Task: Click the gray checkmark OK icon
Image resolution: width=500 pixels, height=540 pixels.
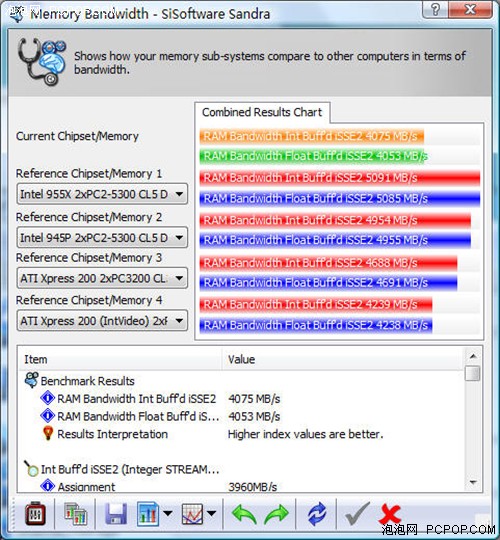Action: (357, 513)
